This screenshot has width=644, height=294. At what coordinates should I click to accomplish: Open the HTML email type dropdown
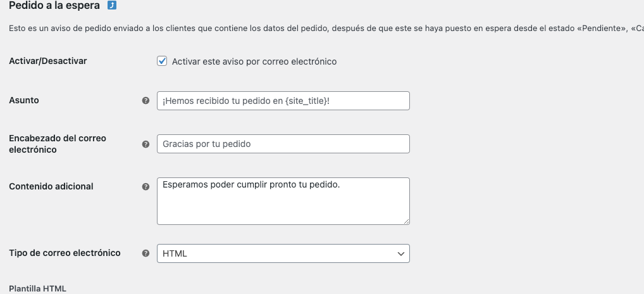pyautogui.click(x=283, y=253)
